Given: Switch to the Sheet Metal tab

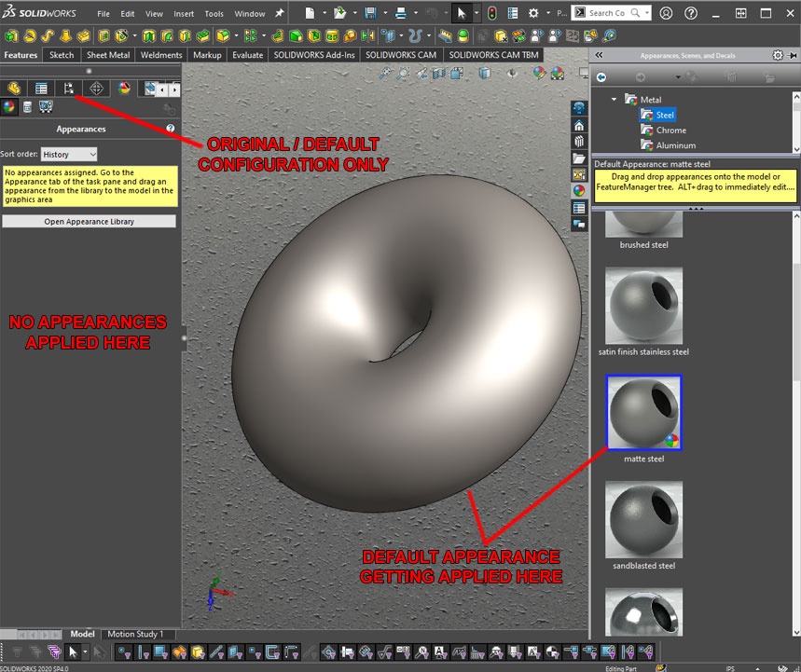Looking at the screenshot, I should coord(108,55).
